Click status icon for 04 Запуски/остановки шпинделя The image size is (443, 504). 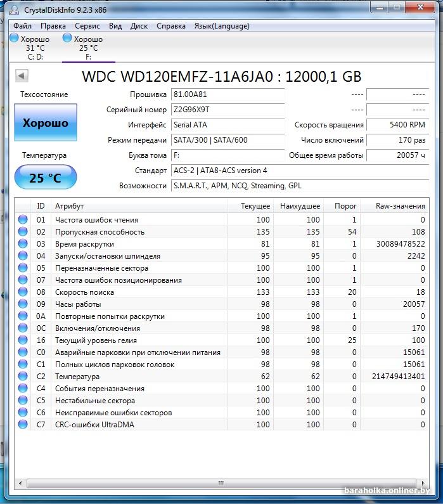[x=23, y=255]
